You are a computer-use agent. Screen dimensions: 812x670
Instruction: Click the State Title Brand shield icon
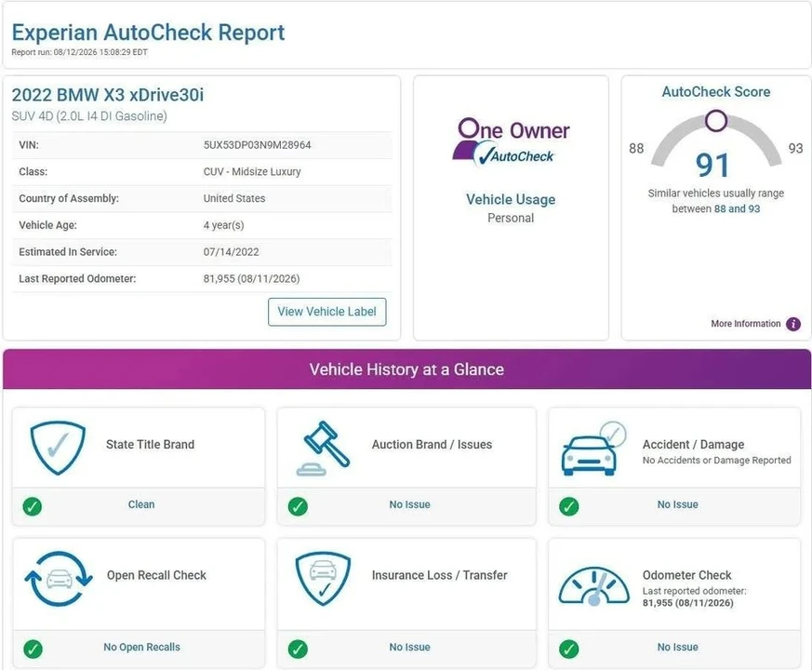click(58, 448)
